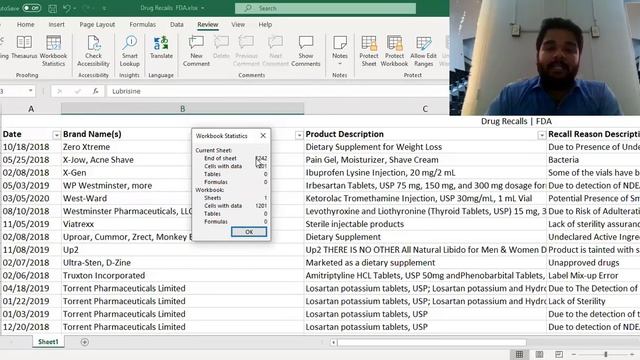
Task: Go to Previous Comment
Action: click(247, 51)
